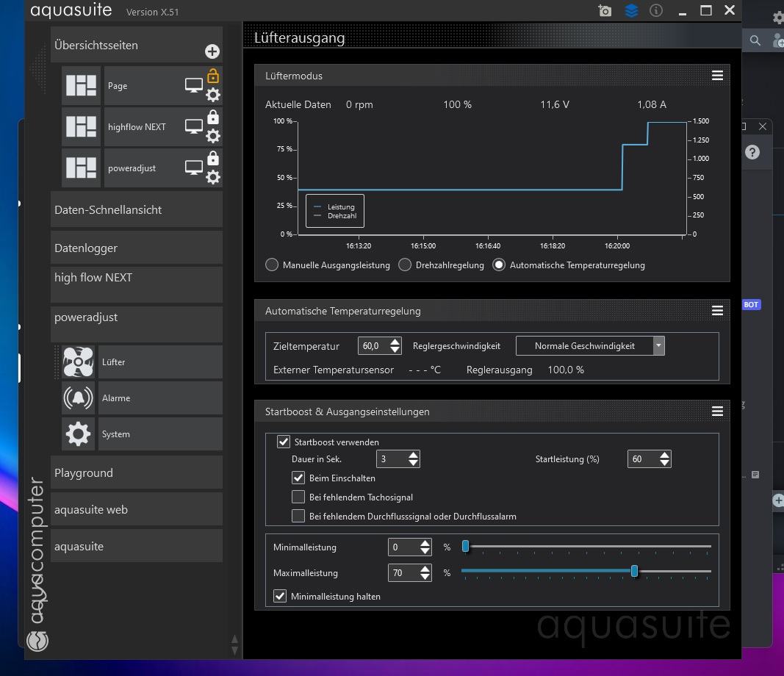
Task: Increase Startleistung (%) with up arrow
Action: coord(664,455)
